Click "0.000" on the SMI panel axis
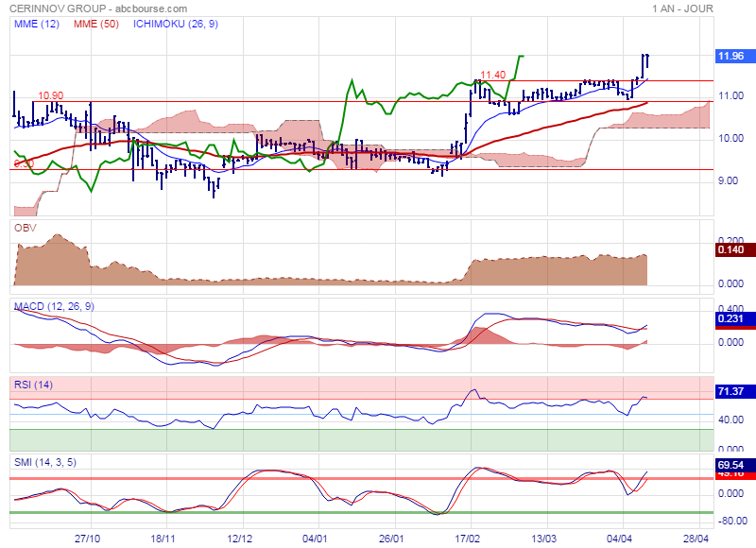 tap(730, 493)
